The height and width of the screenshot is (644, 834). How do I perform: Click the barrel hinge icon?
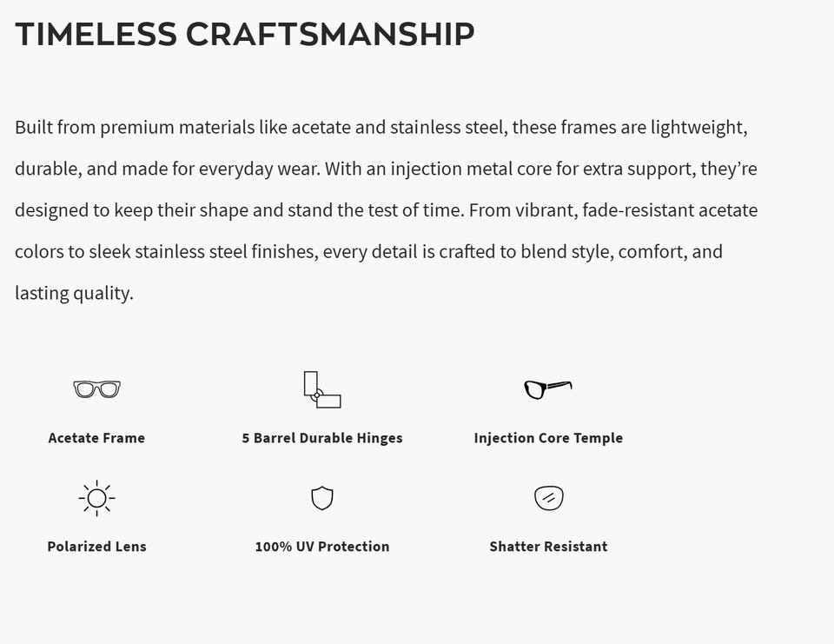321,389
